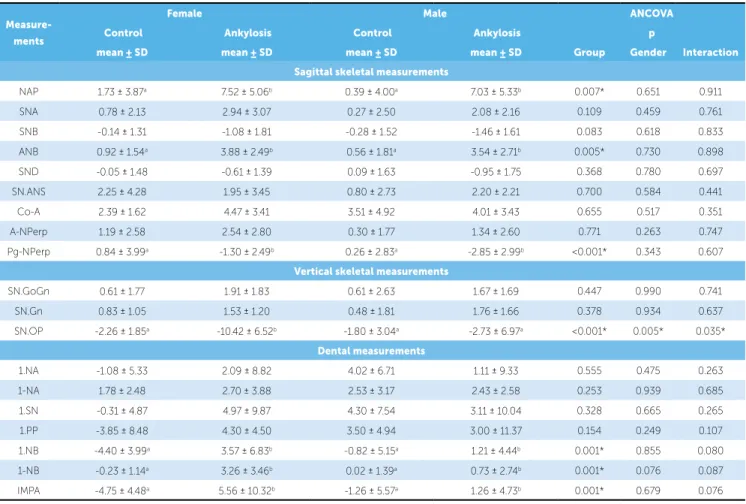Click the 1.PP measurement label
Screen dimensions: 746x504
point(29,430)
